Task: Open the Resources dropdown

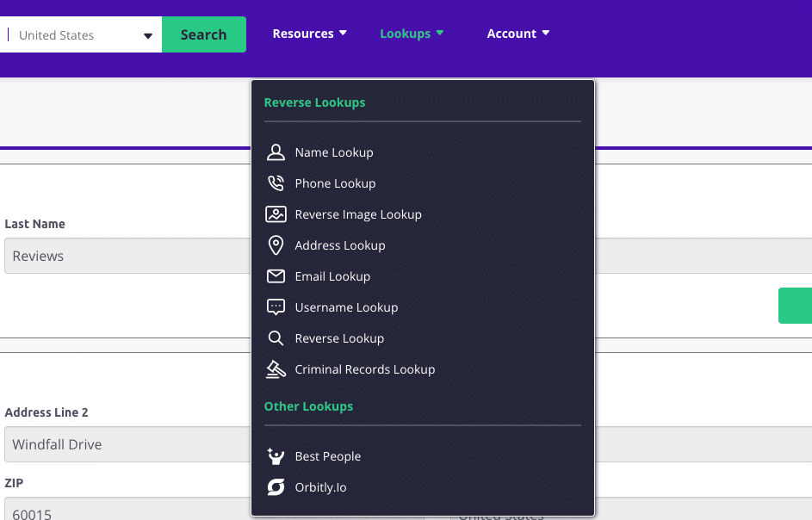Action: click(310, 33)
